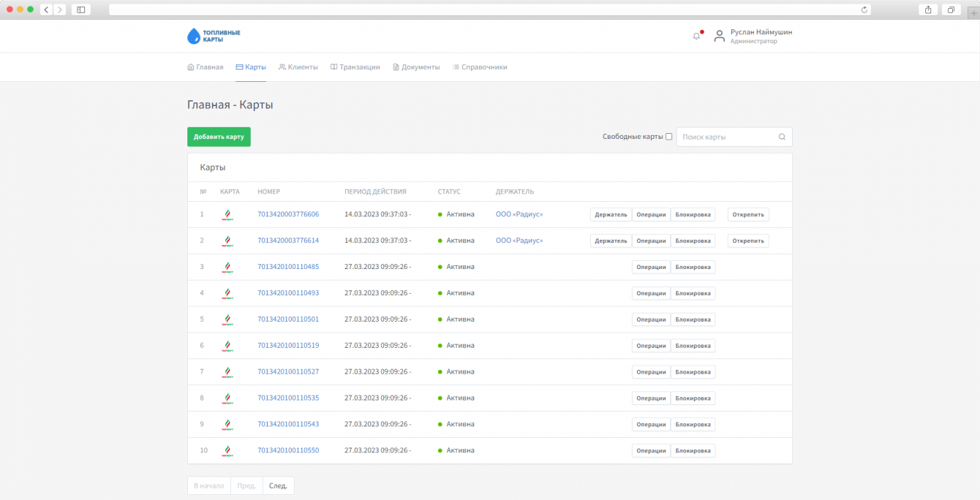This screenshot has width=980, height=500.
Task: Enable the Свободные карты checkbox
Action: (x=668, y=137)
